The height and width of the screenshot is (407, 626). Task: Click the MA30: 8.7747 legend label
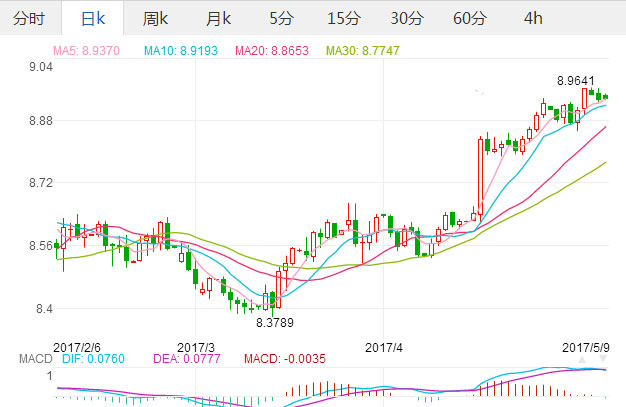point(363,51)
